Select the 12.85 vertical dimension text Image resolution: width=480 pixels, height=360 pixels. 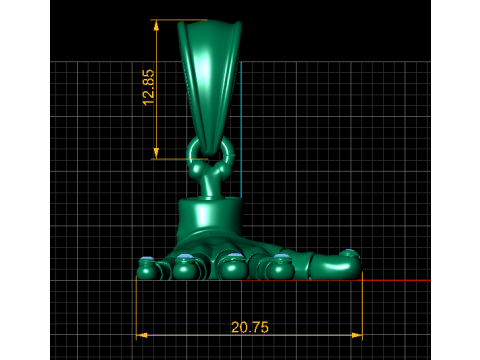(x=148, y=87)
